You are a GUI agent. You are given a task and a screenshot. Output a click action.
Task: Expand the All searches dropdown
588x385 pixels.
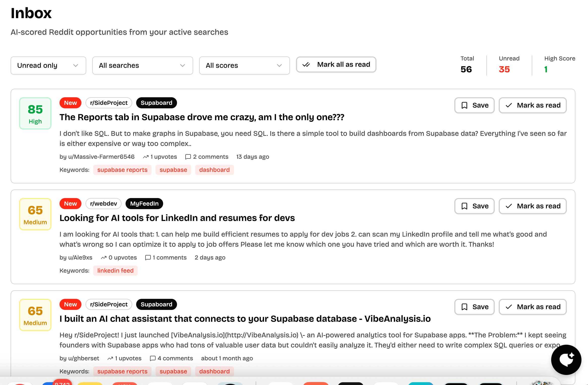click(x=142, y=66)
